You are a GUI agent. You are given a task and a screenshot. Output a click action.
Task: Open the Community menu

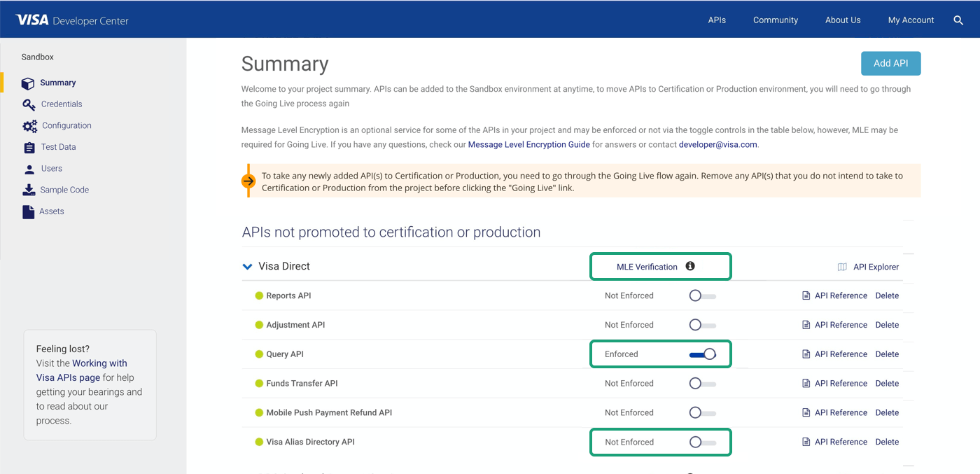[776, 20]
